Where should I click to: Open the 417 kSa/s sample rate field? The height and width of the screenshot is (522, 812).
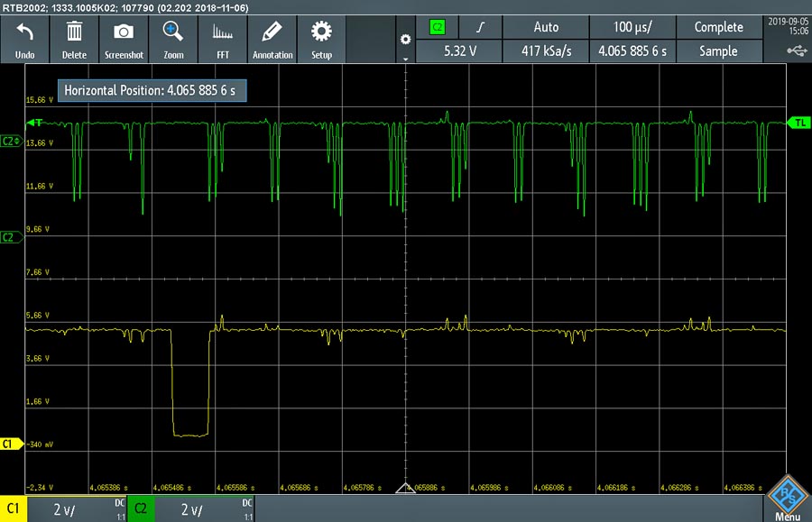pyautogui.click(x=546, y=51)
